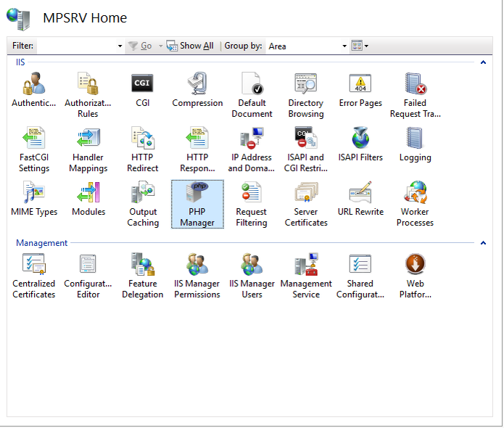Open Worker Processes
Screen dimensions: 504x428
point(415,204)
